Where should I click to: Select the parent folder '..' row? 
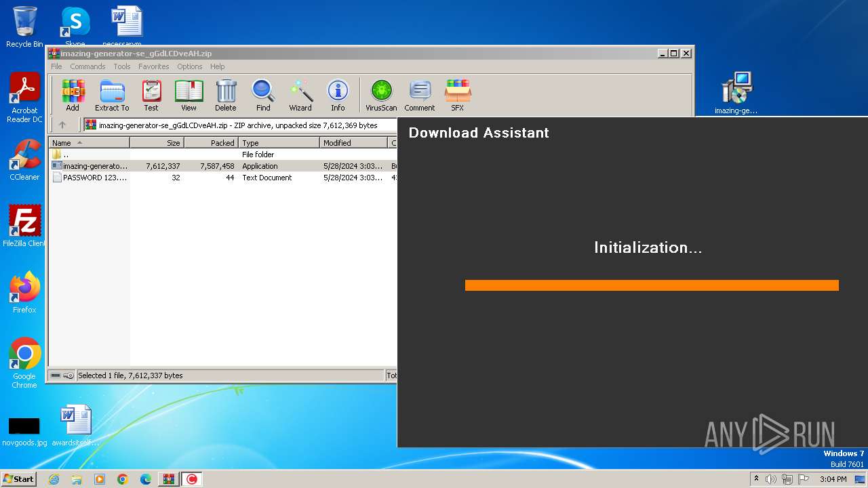pyautogui.click(x=222, y=155)
